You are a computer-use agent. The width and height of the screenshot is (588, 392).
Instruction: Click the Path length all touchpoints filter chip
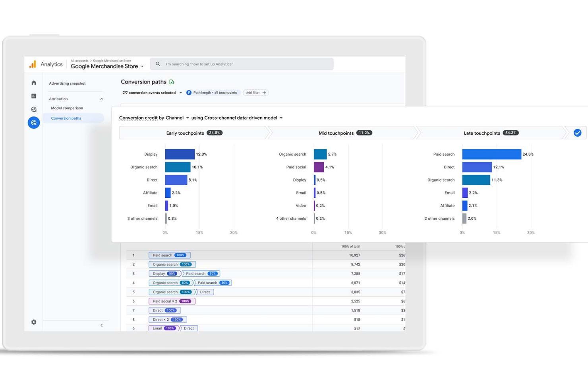tap(213, 93)
